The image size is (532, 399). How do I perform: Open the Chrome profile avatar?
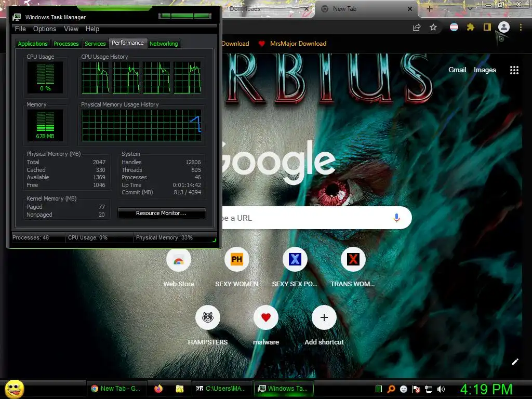pyautogui.click(x=504, y=27)
